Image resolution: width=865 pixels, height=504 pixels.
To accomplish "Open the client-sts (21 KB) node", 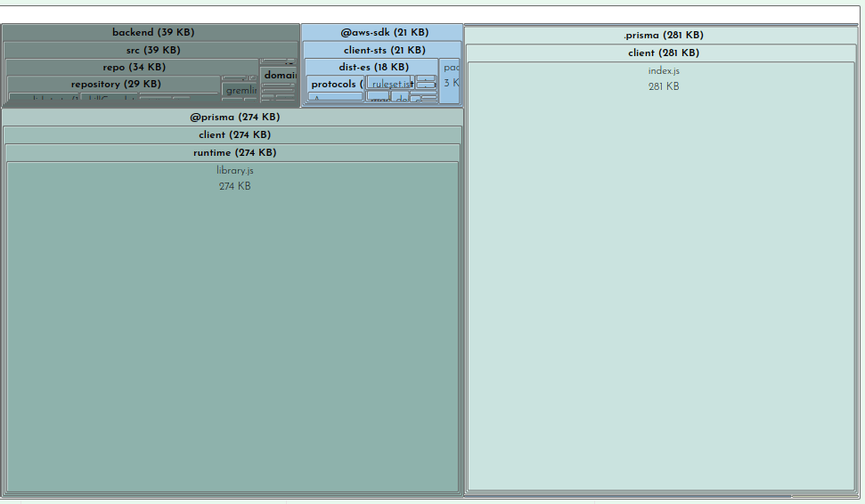I will [x=383, y=50].
